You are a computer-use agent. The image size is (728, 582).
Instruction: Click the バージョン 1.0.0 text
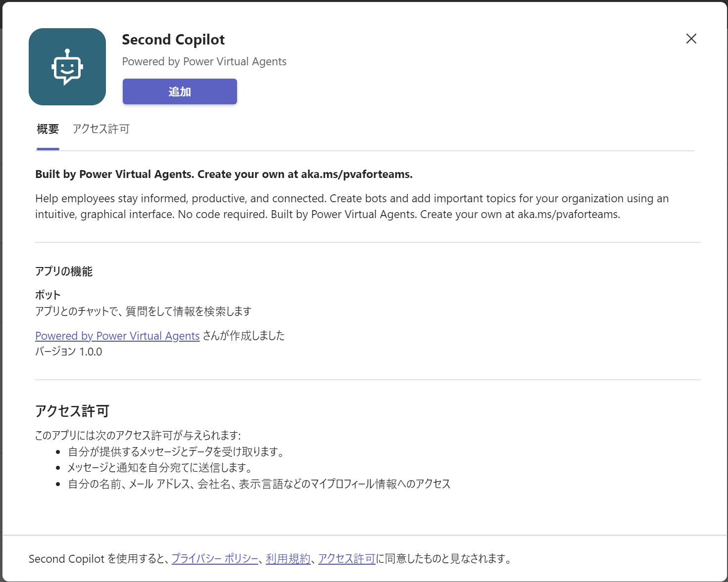point(69,352)
